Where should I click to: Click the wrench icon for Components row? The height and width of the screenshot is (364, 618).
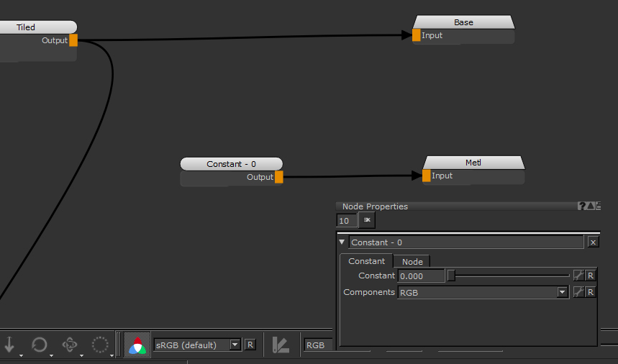point(578,292)
